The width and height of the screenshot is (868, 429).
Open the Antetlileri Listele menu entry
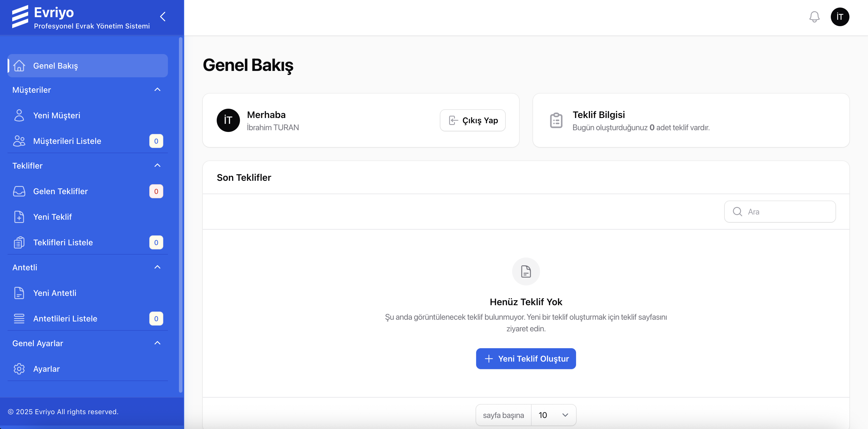point(65,318)
